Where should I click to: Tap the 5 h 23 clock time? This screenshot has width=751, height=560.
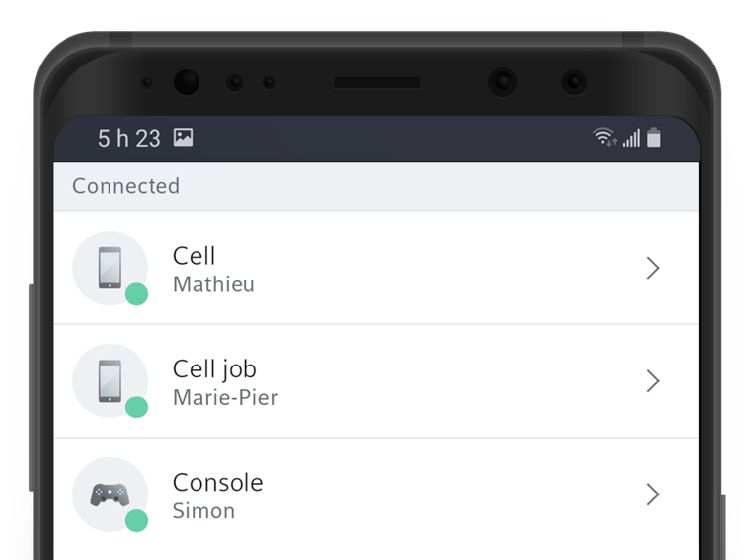pyautogui.click(x=129, y=139)
